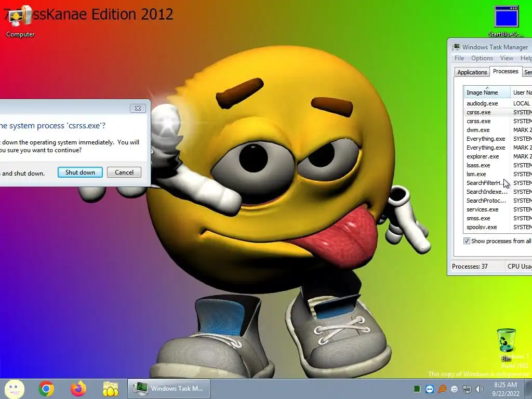Screen dimensions: 532x399
Task: Select the Processes tab
Action: pos(505,71)
